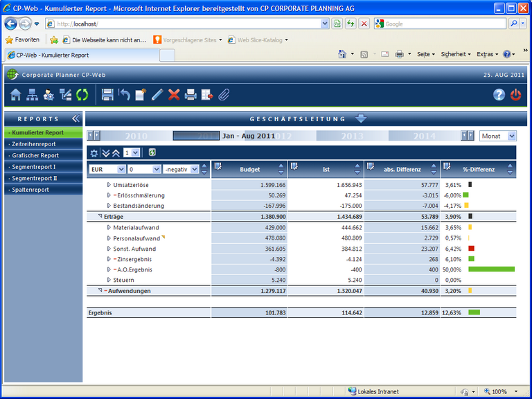Collapse the Aufwendungen group
532x399 pixels.
click(x=100, y=290)
